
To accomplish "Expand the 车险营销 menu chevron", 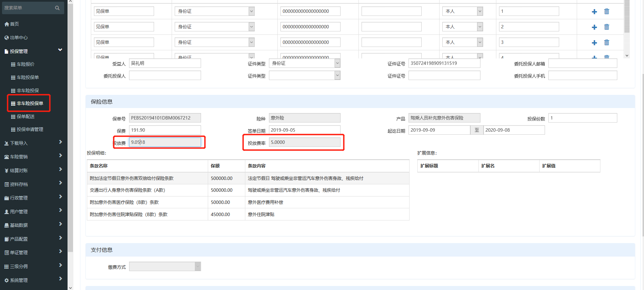I will [60, 156].
